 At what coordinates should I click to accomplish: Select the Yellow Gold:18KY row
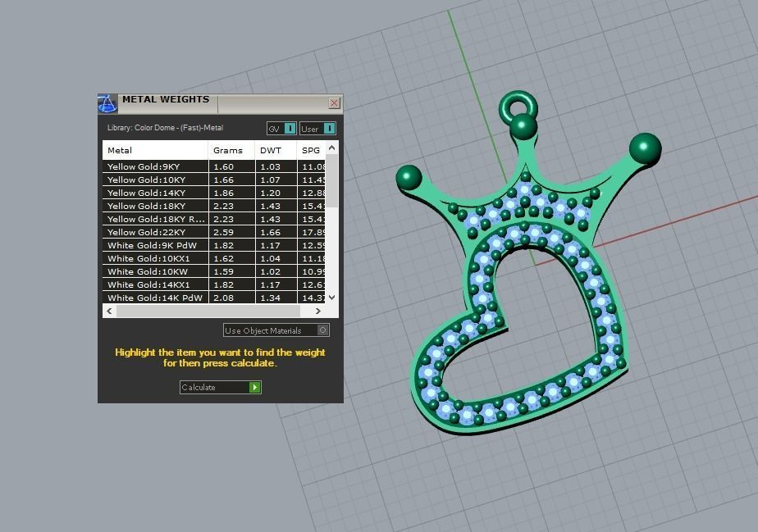click(213, 206)
